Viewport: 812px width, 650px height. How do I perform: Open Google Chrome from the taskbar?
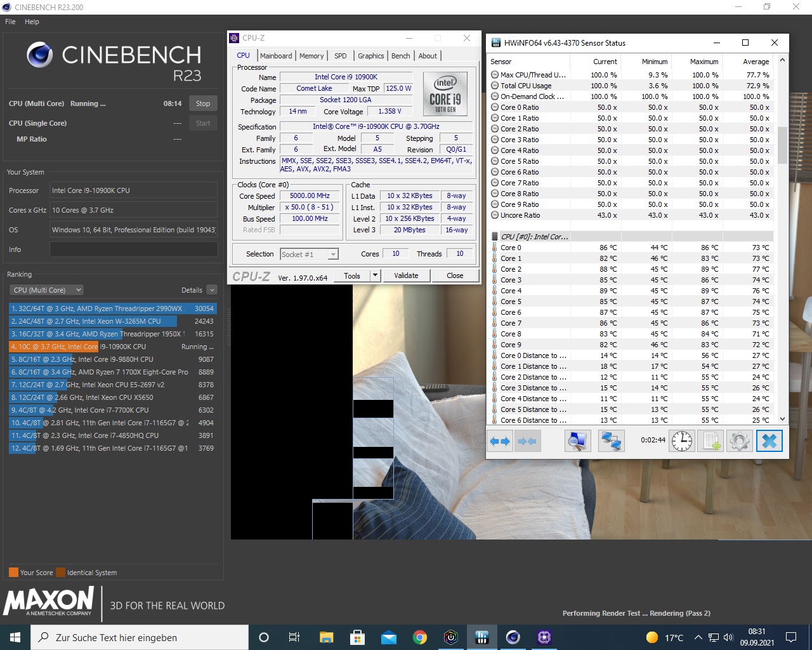pyautogui.click(x=419, y=637)
